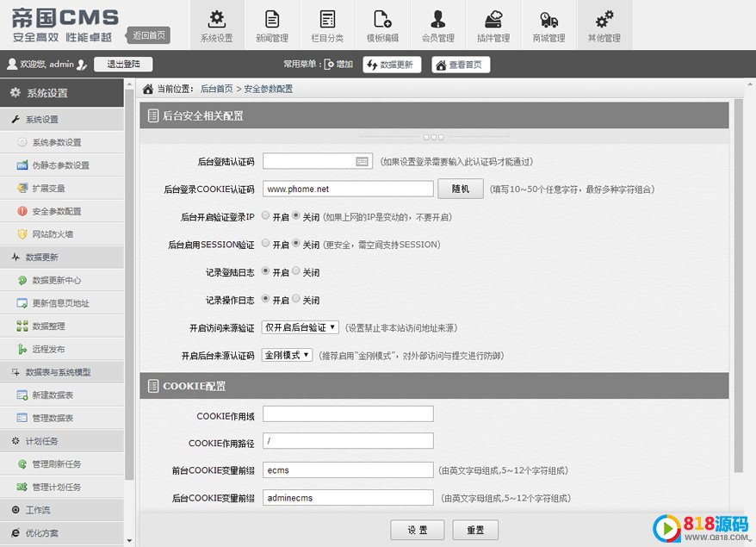Follow the 后台首页 breadcrumb link
The width and height of the screenshot is (756, 547).
216,89
